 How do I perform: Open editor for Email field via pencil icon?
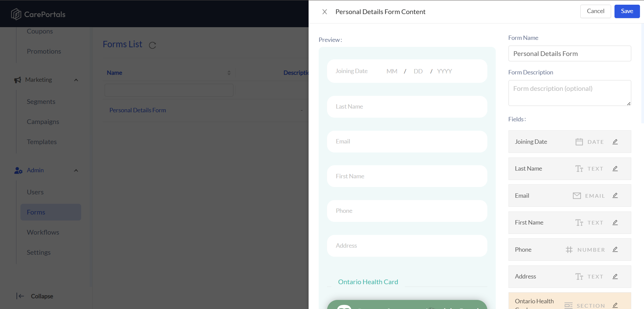pyautogui.click(x=615, y=195)
